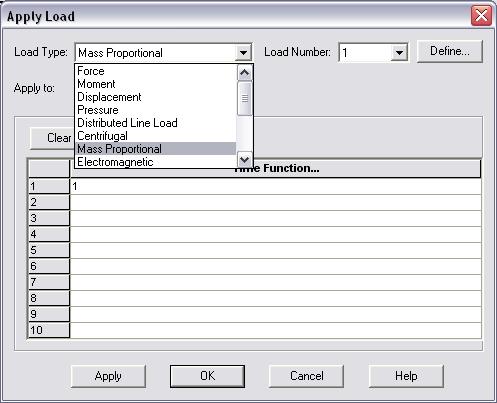Click the Apply button
Viewport: 497px width, 403px height.
coord(108,376)
